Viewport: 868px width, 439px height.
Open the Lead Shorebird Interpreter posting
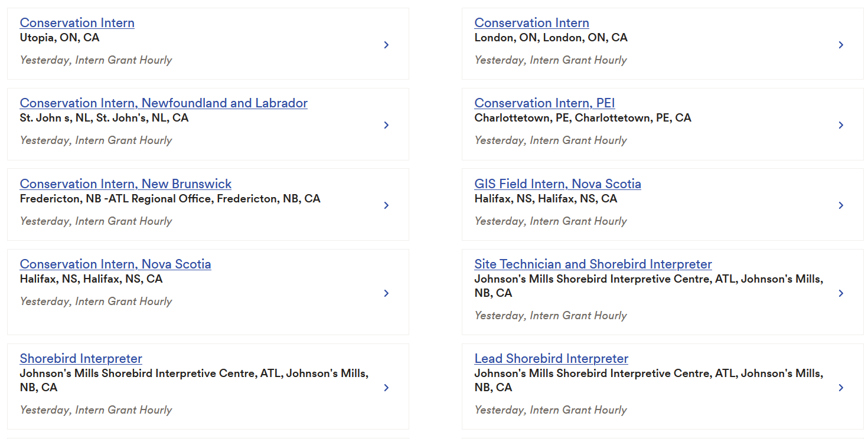[x=551, y=359]
